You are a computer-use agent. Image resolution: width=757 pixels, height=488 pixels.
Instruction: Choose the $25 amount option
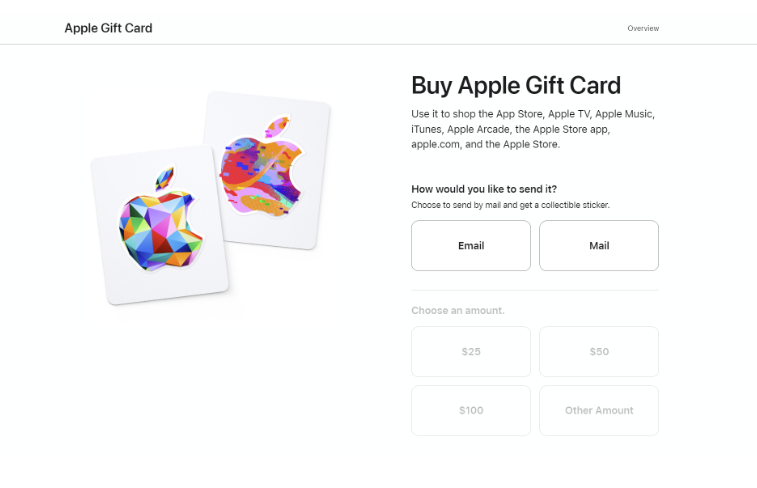coord(471,352)
